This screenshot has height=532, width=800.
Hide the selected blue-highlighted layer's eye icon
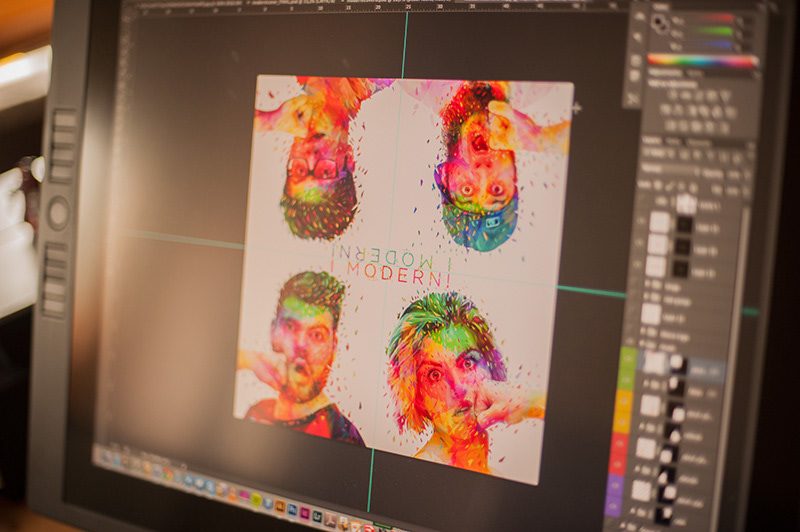[x=629, y=359]
